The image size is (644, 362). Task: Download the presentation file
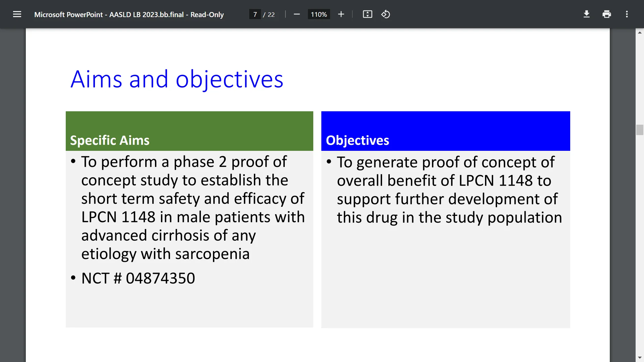[x=586, y=14]
